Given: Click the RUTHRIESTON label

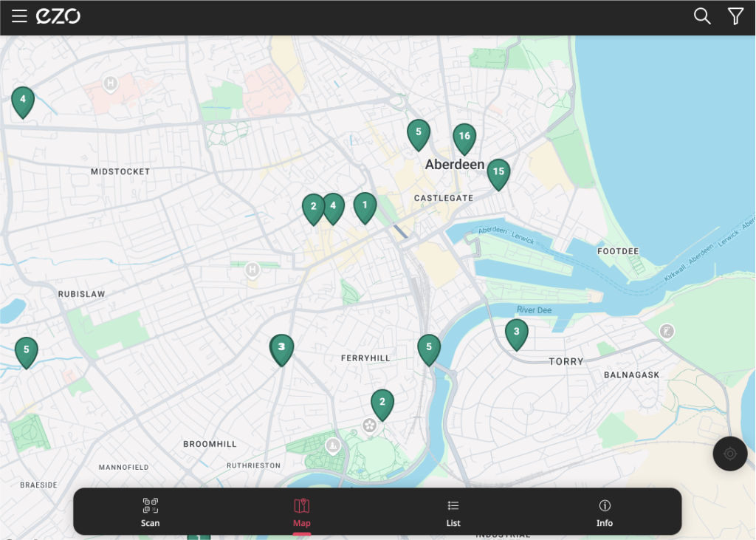Looking at the screenshot, I should point(254,465).
